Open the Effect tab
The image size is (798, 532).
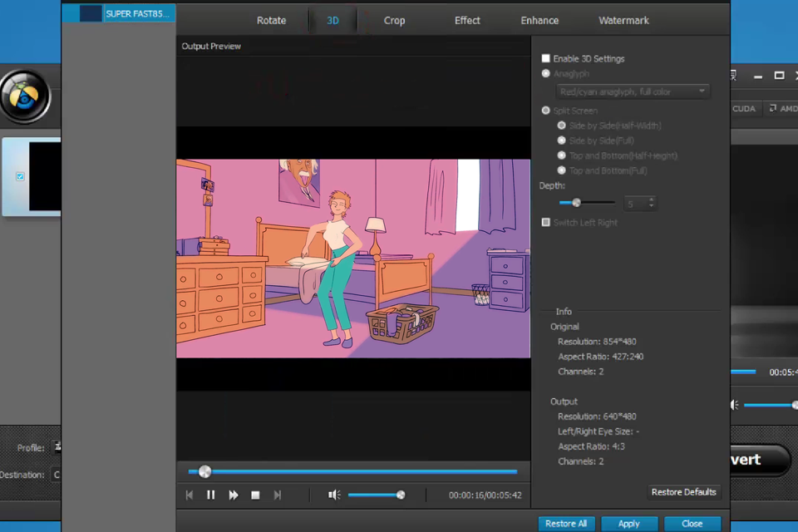(467, 20)
